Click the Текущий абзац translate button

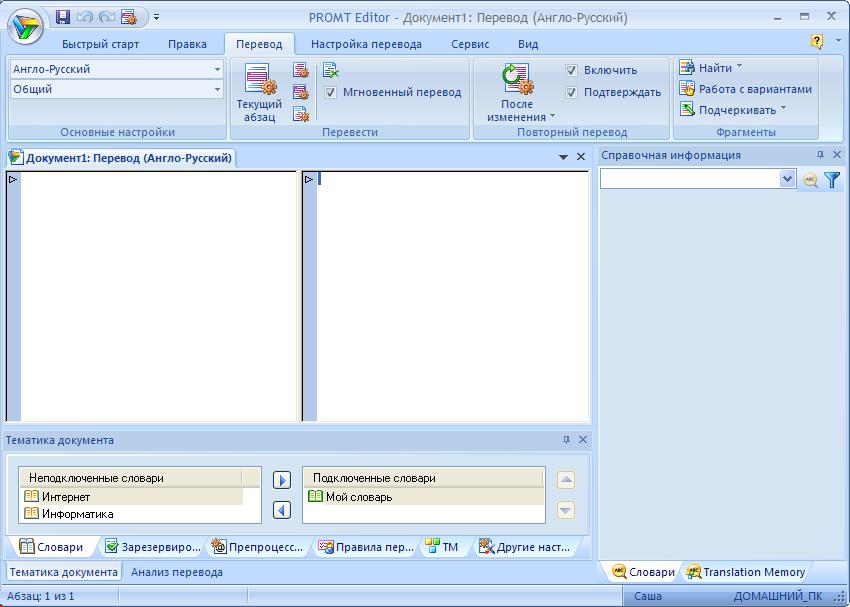(259, 93)
